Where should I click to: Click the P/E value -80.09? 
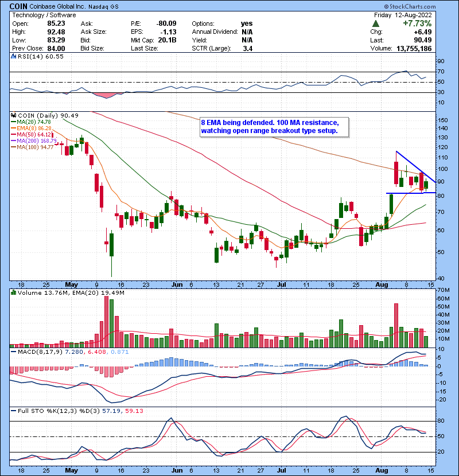[x=166, y=24]
